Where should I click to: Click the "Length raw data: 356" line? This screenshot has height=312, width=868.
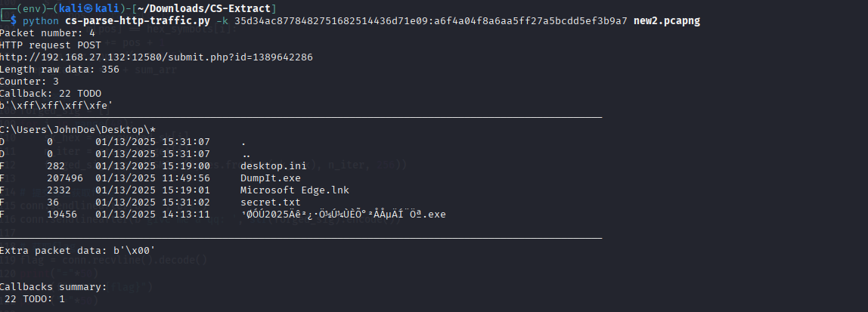pos(59,69)
